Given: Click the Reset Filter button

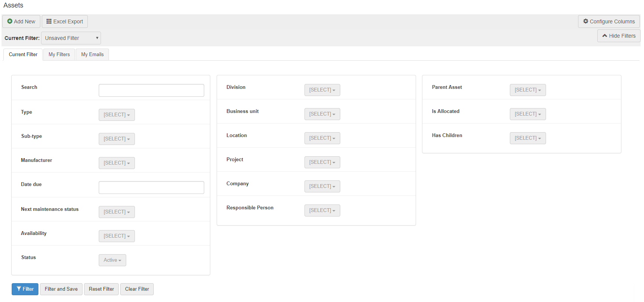Looking at the screenshot, I should [101, 289].
